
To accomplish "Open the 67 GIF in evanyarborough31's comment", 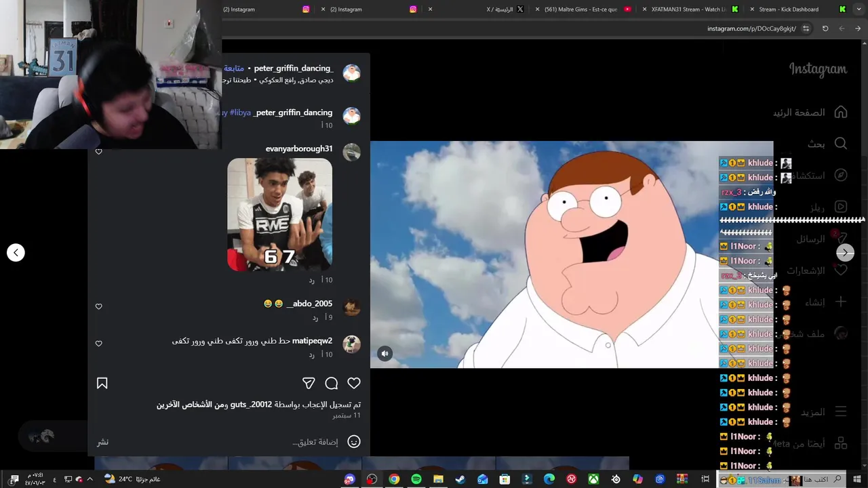I will tap(279, 214).
